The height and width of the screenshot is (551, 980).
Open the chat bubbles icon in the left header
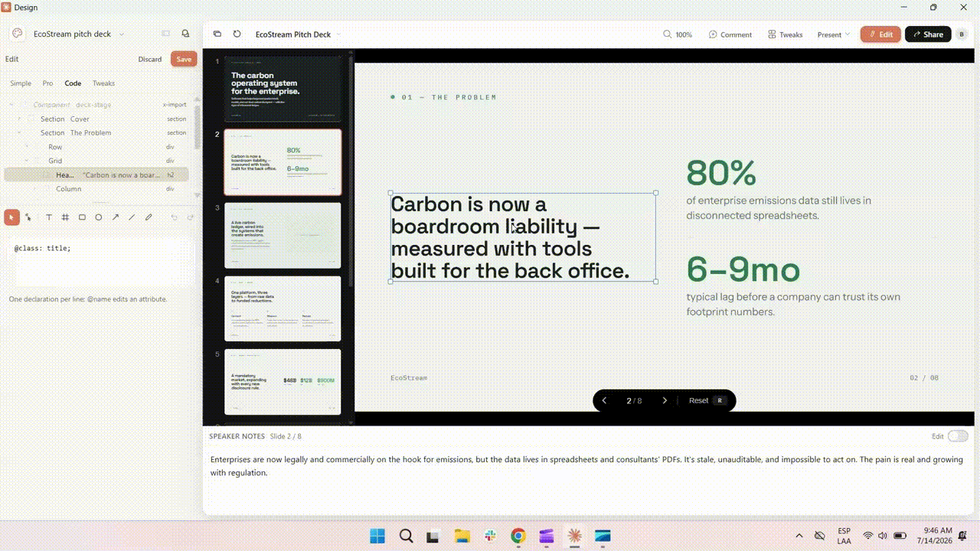coord(185,34)
